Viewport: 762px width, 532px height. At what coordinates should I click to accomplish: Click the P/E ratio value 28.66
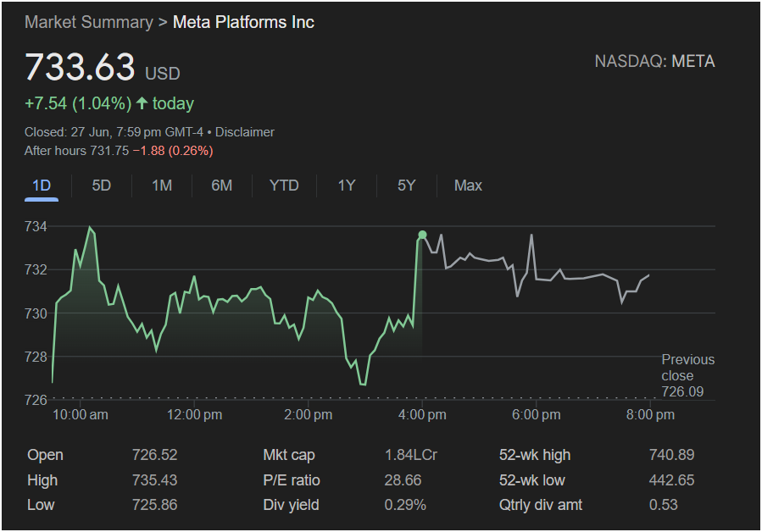pyautogui.click(x=403, y=480)
